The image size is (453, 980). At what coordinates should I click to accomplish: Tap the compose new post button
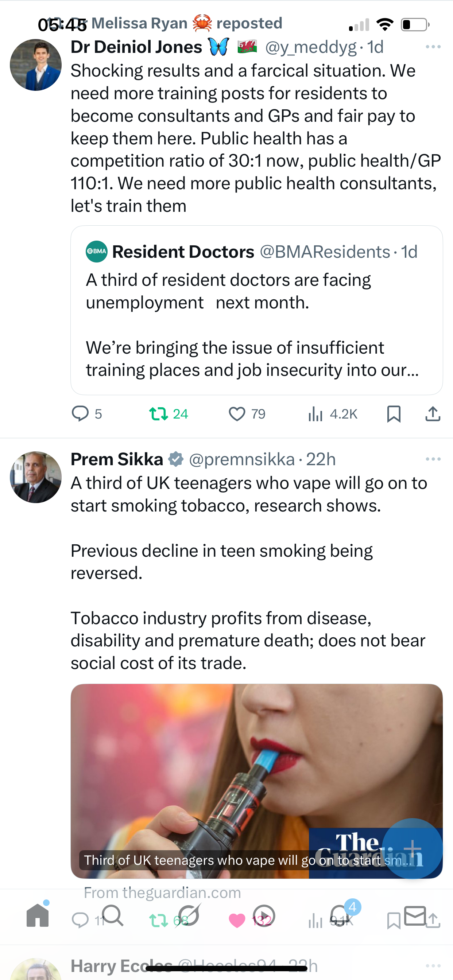point(412,848)
